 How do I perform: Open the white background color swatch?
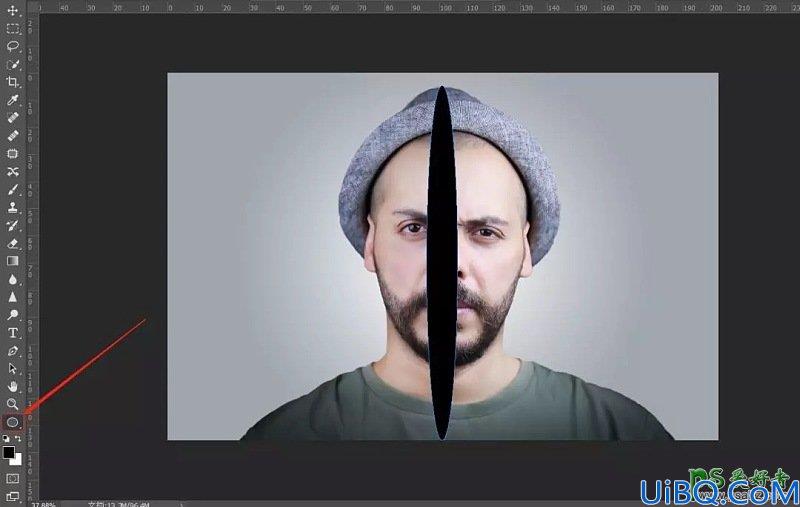pyautogui.click(x=18, y=460)
